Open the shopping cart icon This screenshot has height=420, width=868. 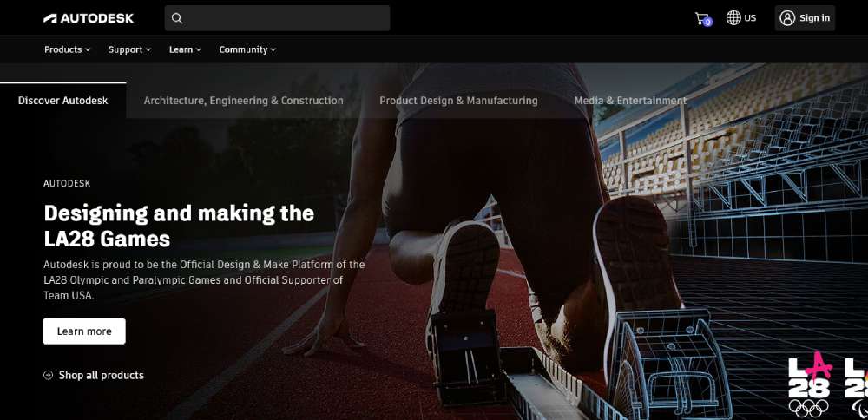703,19
